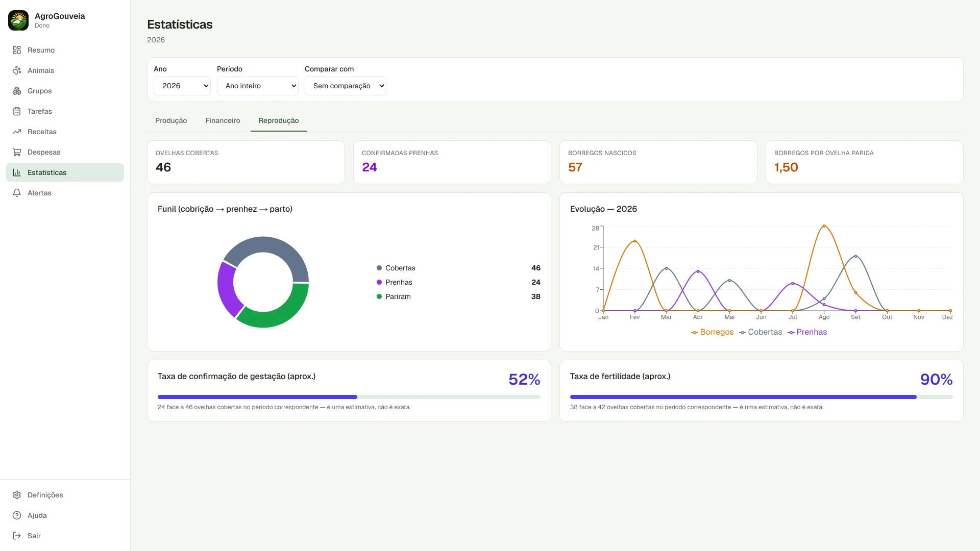Go to Resumo page link
980x551 pixels.
click(x=65, y=50)
